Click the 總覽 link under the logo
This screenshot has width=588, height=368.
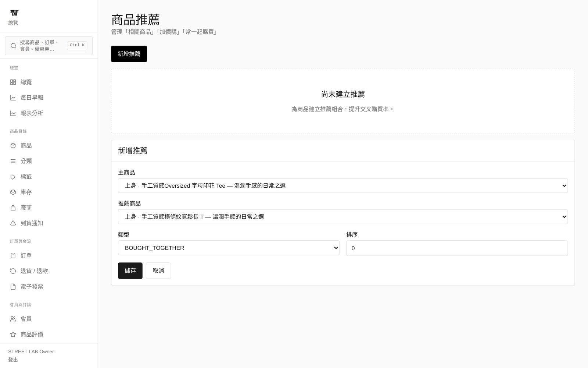tap(13, 23)
